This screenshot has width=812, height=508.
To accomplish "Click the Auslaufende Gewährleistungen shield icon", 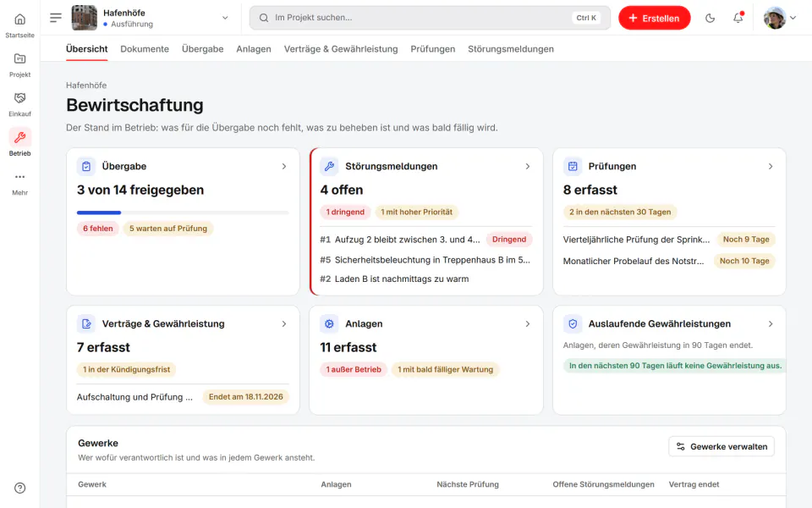I will click(x=573, y=324).
